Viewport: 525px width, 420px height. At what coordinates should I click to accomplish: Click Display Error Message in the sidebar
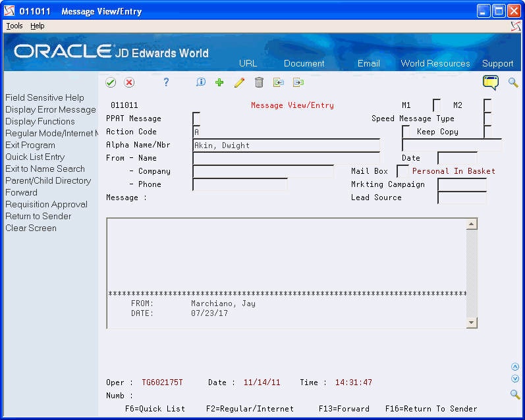[x=51, y=109]
